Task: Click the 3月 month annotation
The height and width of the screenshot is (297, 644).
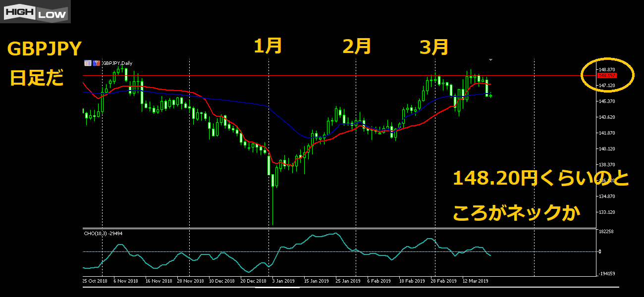Action: click(x=434, y=48)
